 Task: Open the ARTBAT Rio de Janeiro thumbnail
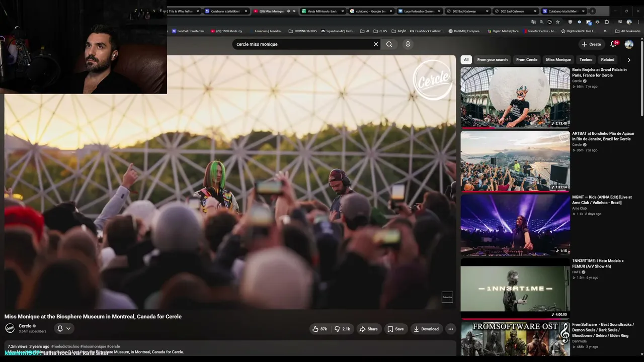click(x=515, y=161)
